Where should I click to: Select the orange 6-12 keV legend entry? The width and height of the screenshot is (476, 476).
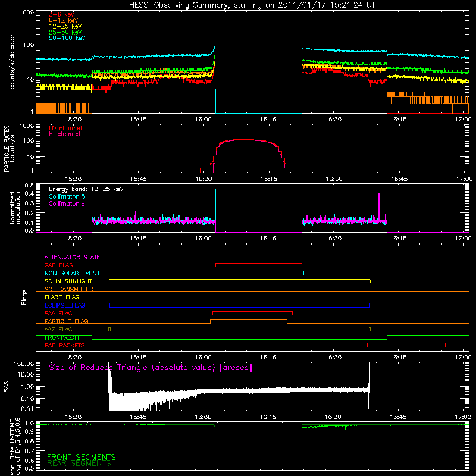coord(64,20)
